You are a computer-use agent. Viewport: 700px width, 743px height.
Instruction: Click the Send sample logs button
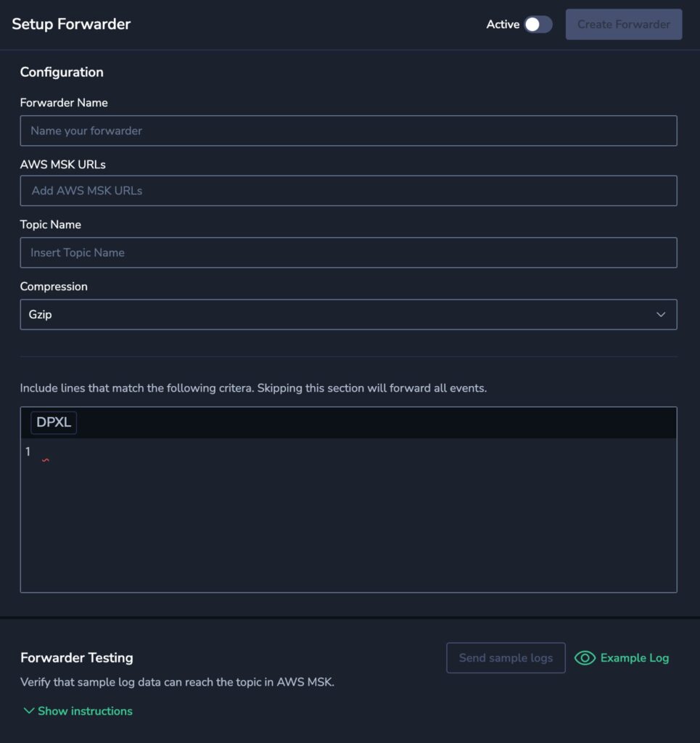506,657
